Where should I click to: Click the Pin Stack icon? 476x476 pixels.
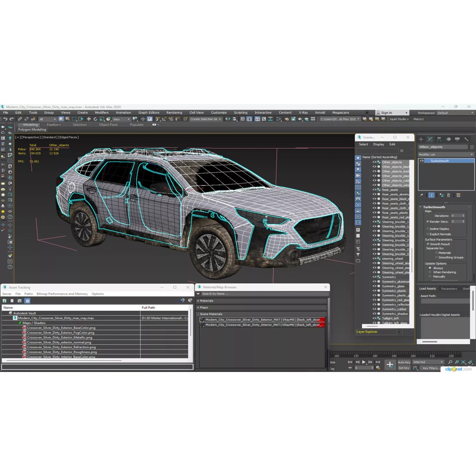[421, 195]
